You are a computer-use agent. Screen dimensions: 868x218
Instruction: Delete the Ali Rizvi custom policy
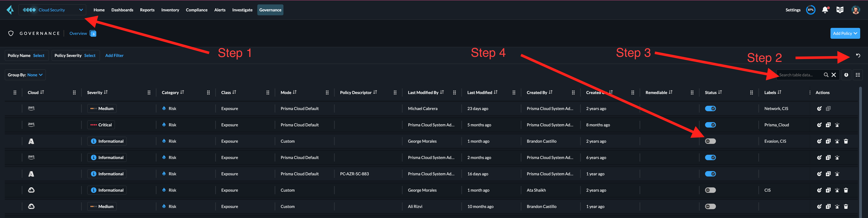point(846,207)
